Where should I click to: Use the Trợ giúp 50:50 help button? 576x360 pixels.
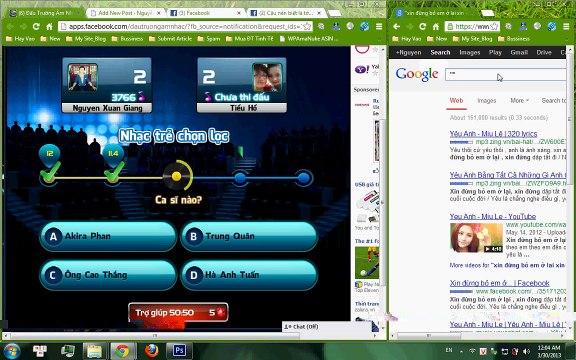click(x=178, y=313)
